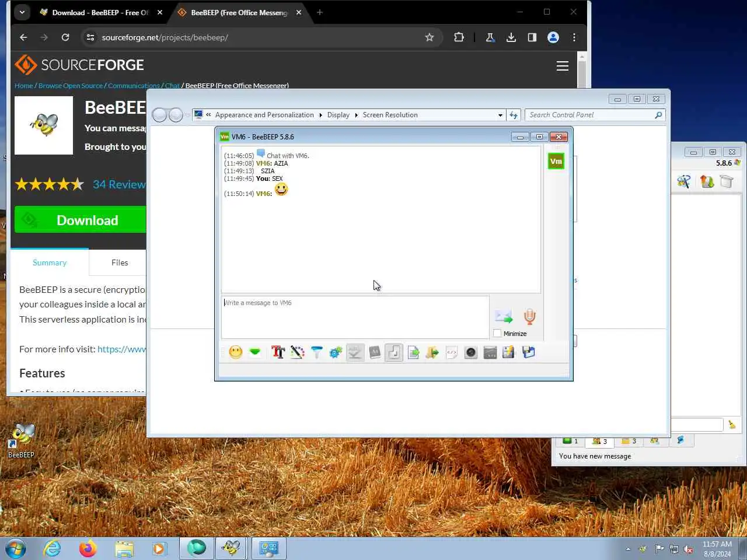
Task: Click the code snippet page icon
Action: (x=452, y=352)
